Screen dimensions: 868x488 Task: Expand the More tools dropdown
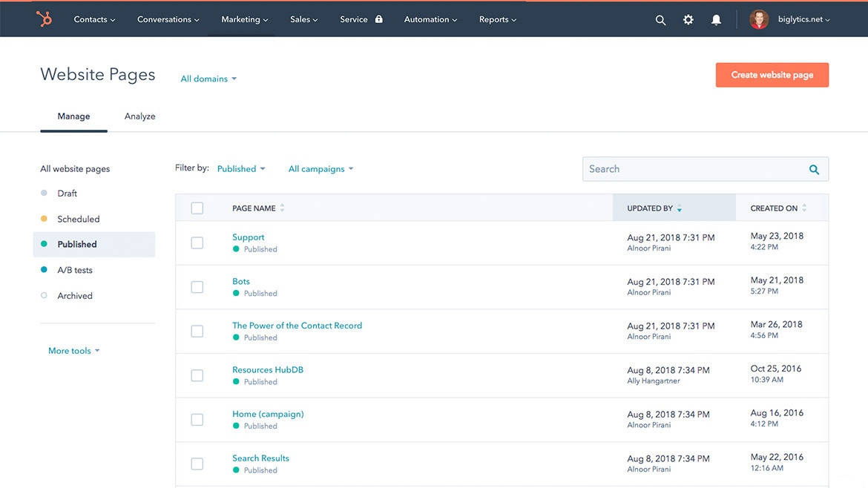pyautogui.click(x=73, y=350)
